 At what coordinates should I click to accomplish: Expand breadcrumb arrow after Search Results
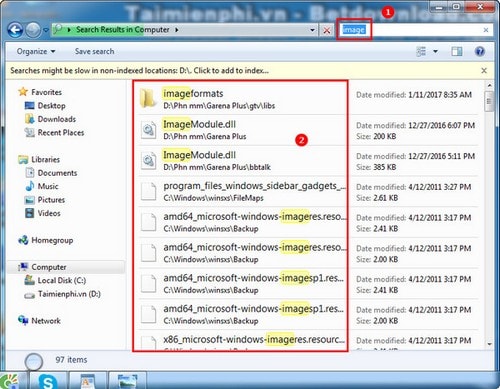177,30
